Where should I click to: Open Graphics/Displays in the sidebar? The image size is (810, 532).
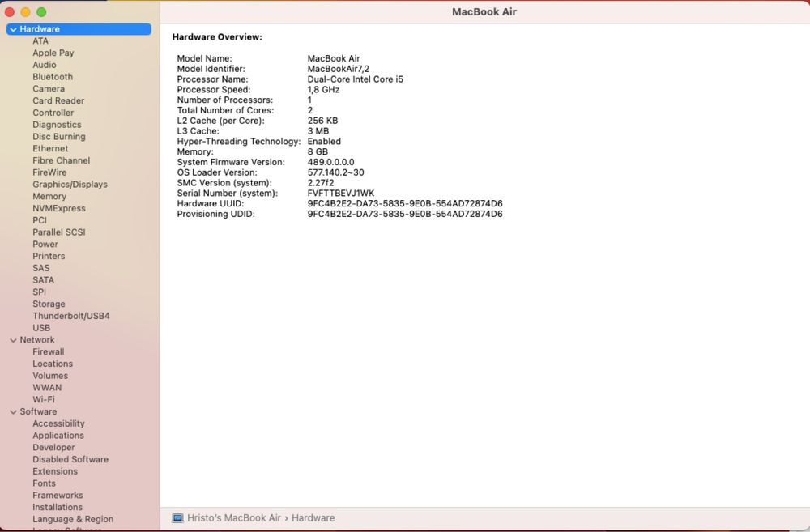[70, 185]
